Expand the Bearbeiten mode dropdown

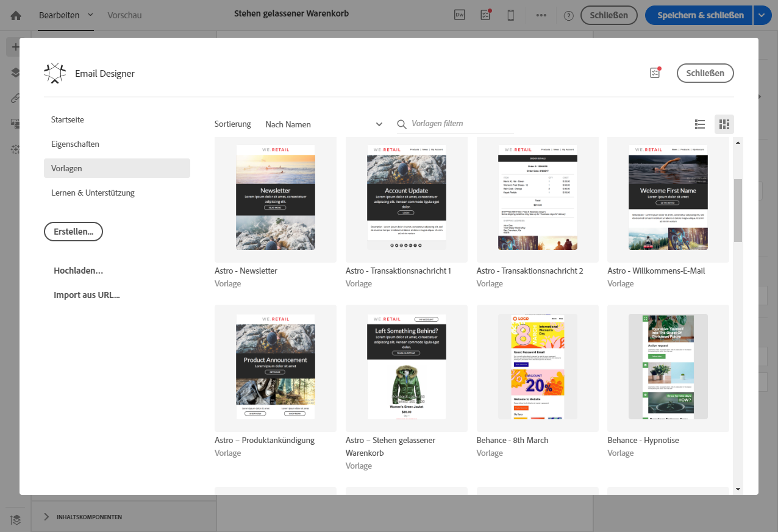(x=91, y=15)
